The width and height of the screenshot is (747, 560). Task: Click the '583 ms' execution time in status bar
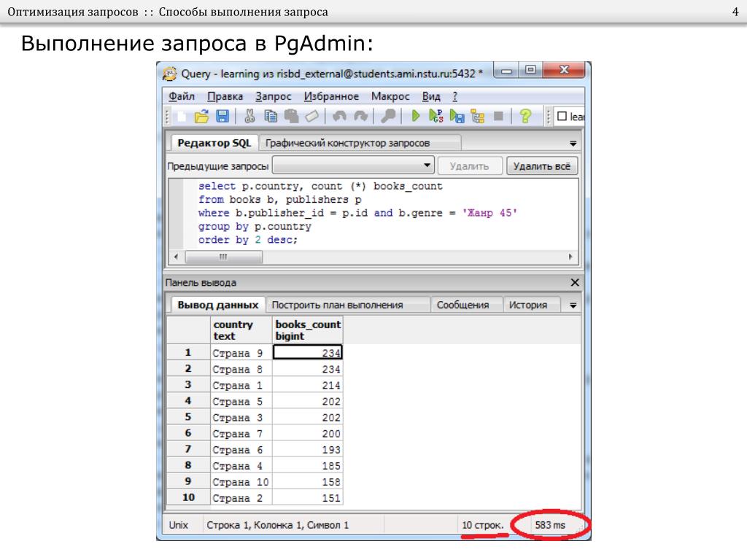click(550, 525)
